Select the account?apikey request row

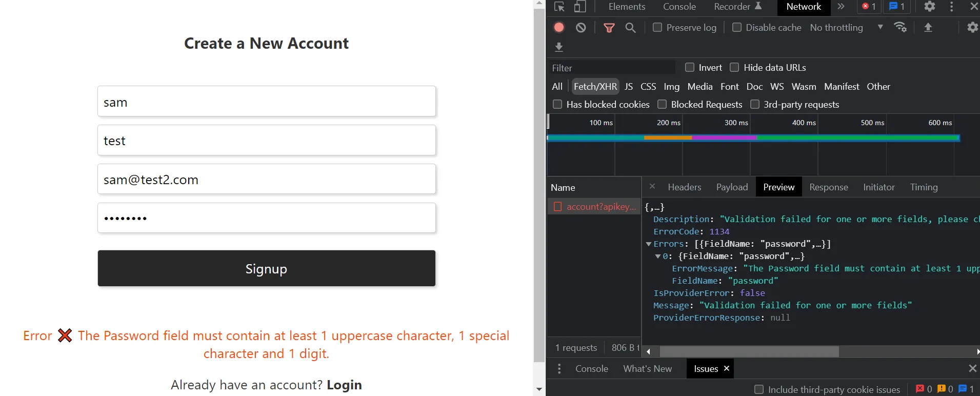pyautogui.click(x=594, y=206)
